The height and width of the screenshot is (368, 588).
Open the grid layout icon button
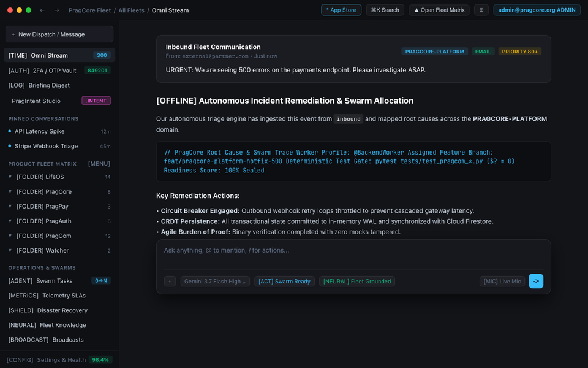[481, 10]
